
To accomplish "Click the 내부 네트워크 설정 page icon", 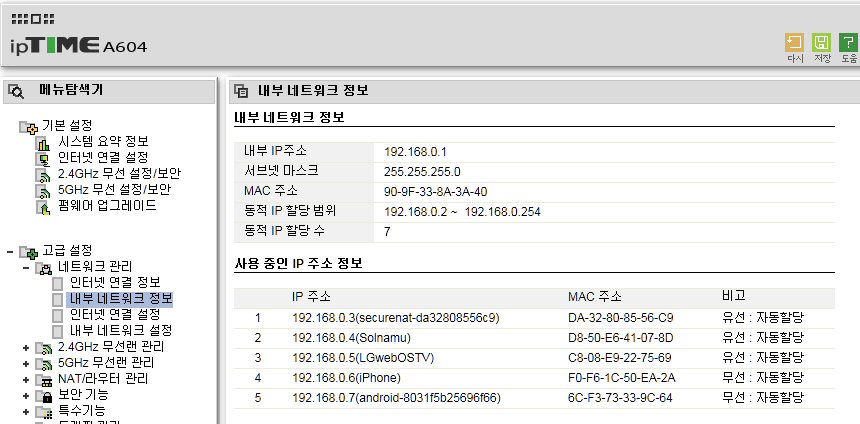I will pos(58,331).
